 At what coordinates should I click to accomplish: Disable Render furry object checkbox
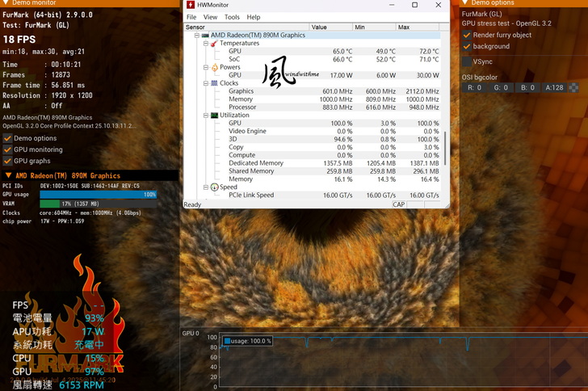(467, 36)
